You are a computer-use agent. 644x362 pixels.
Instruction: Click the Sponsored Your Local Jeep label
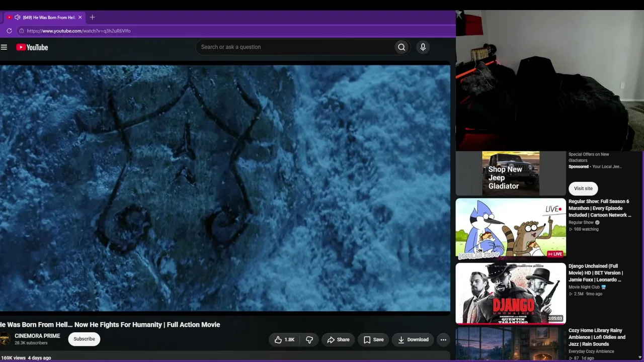[x=595, y=167]
